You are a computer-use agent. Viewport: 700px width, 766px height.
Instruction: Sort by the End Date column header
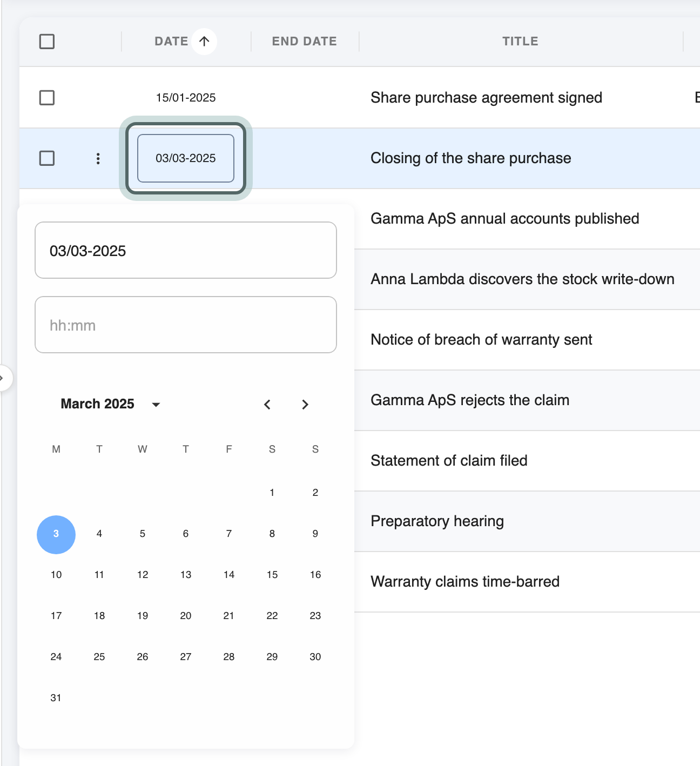(x=305, y=41)
